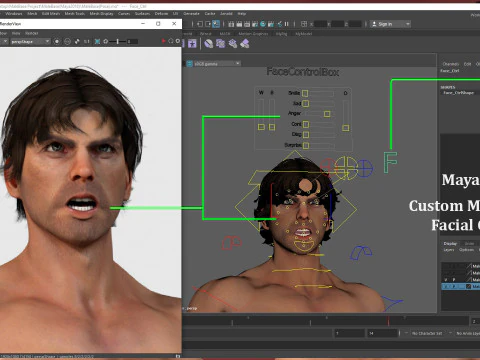Select the Anger slider handle in FaceControlBox

(327, 114)
